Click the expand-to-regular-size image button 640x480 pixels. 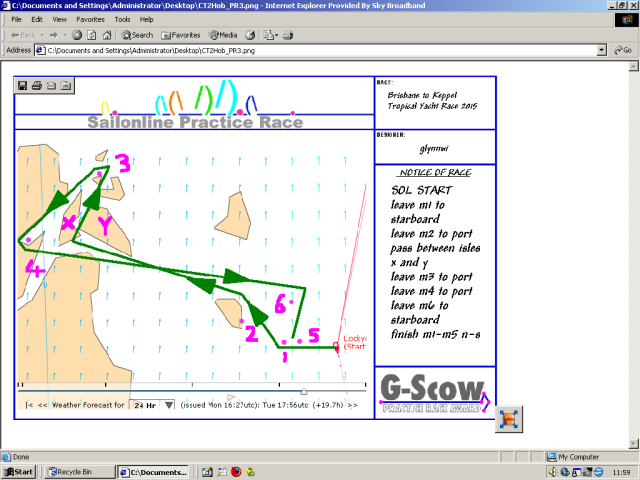pos(509,419)
